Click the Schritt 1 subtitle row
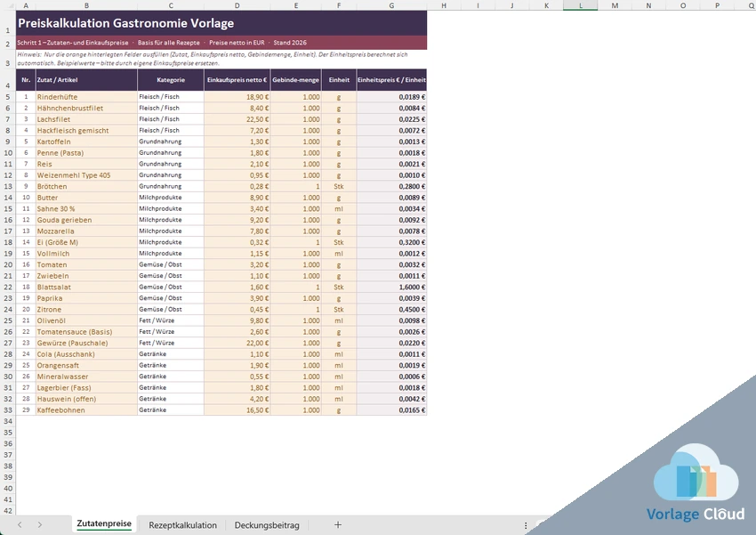756x535 pixels. pyautogui.click(x=221, y=43)
